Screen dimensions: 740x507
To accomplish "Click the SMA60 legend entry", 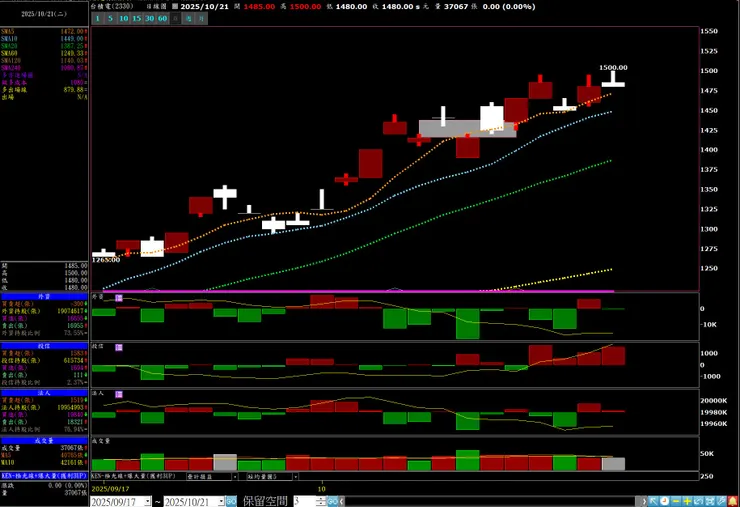I will [43, 53].
